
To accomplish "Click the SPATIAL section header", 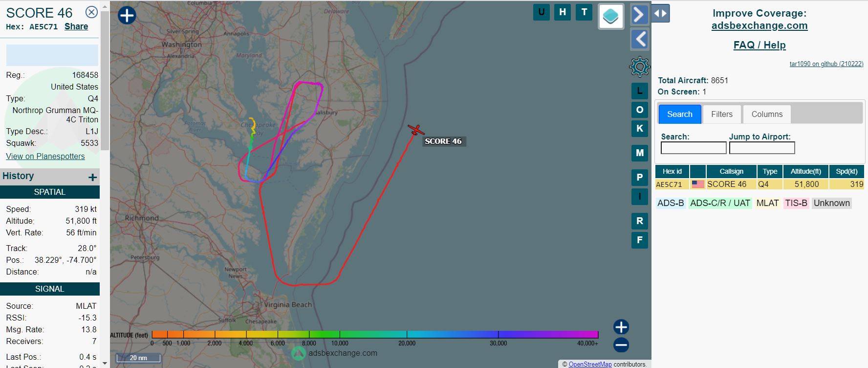I will (x=50, y=192).
